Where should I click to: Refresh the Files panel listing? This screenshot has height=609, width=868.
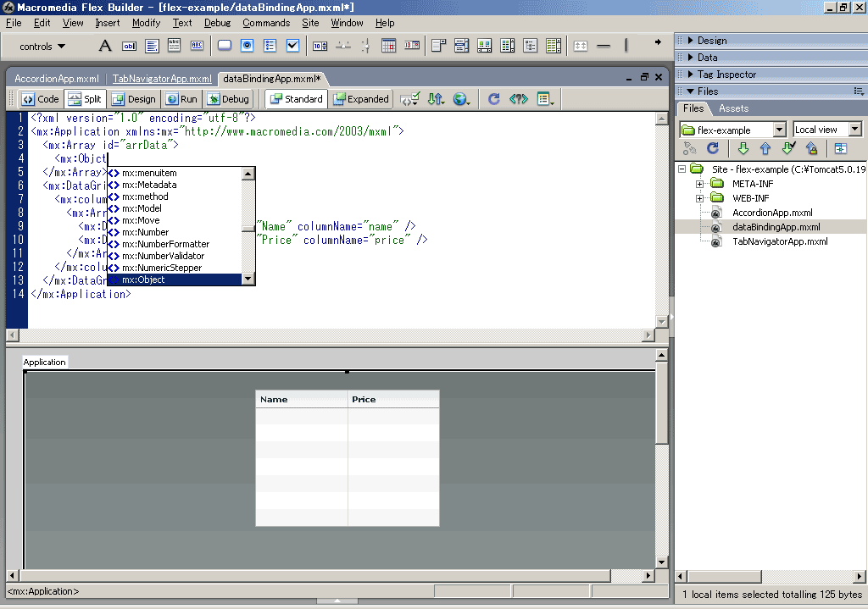[x=712, y=148]
